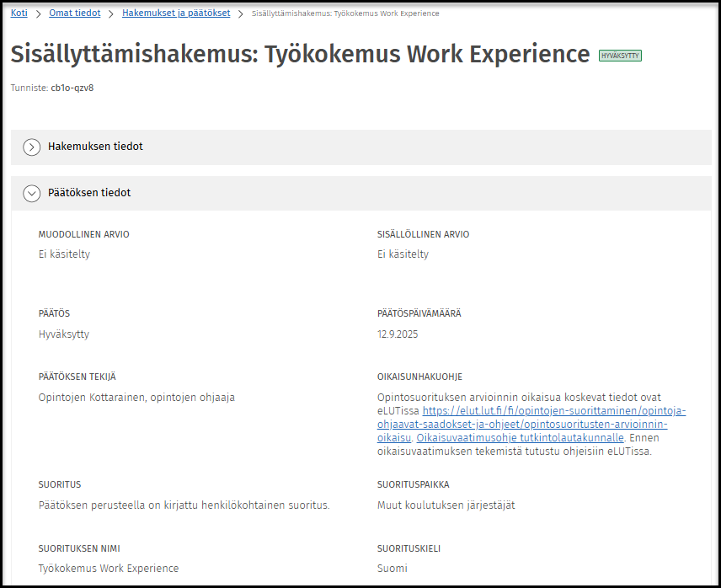This screenshot has height=588, width=721.
Task: Expand the Hakemuksen tiedot chevron icon
Action: [x=32, y=147]
